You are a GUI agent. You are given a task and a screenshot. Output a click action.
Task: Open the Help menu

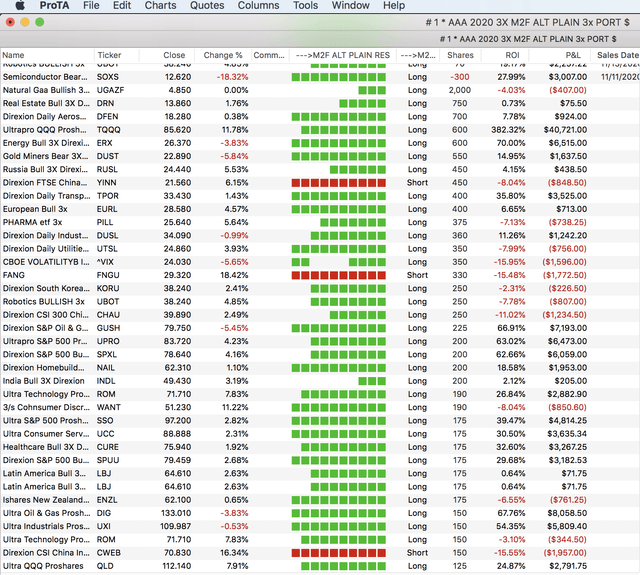coord(394,5)
